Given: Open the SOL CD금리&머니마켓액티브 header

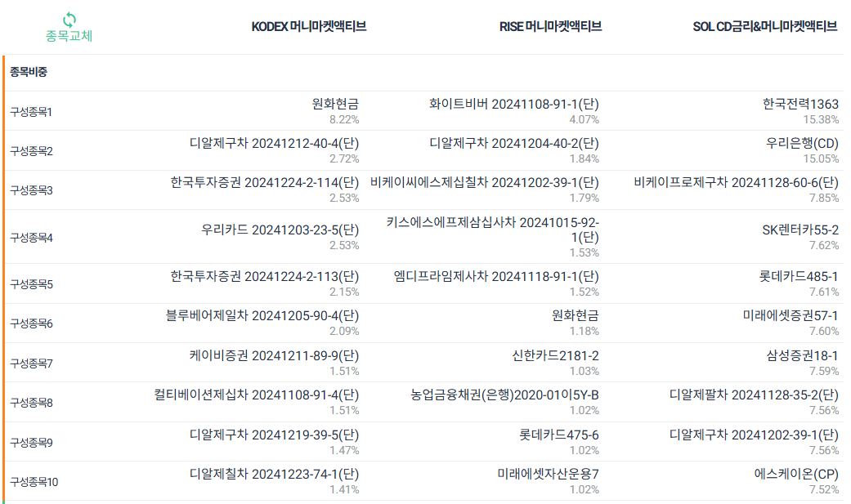Looking at the screenshot, I should [x=764, y=27].
